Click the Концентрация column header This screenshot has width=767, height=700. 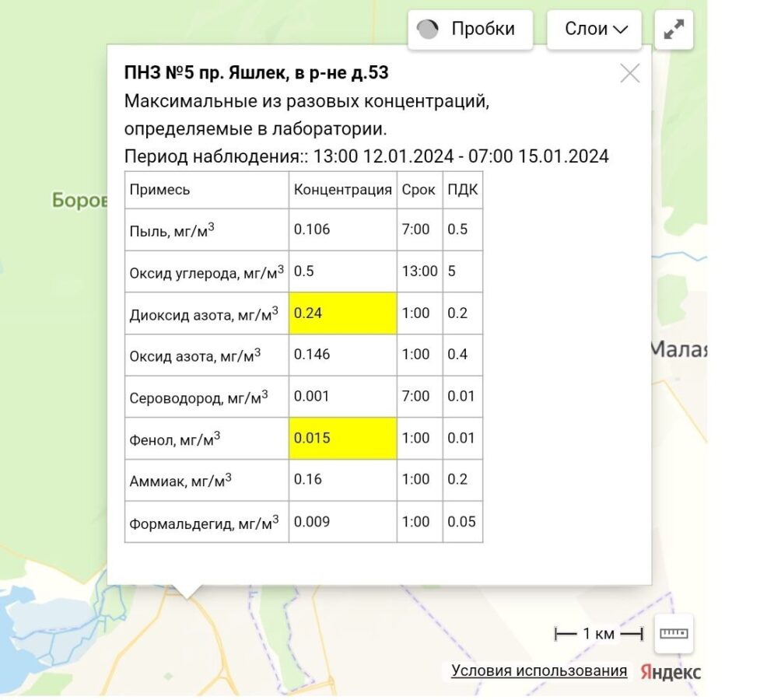point(342,190)
